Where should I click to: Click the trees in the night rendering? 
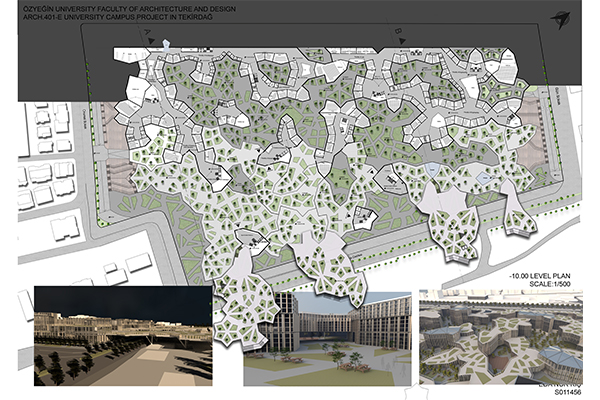point(60,368)
